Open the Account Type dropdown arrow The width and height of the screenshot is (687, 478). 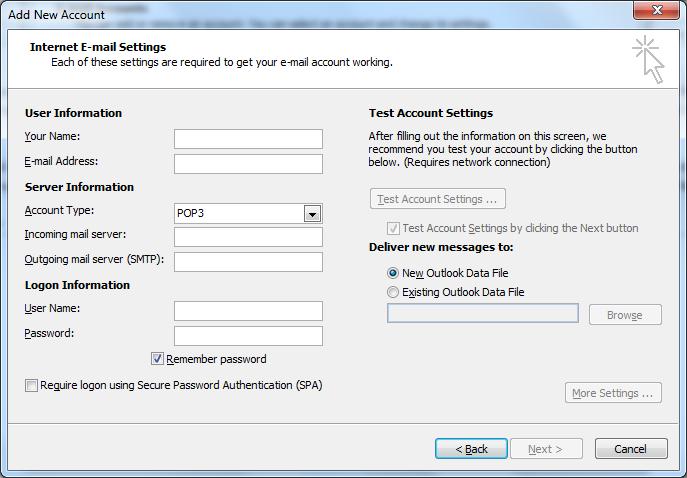point(312,214)
